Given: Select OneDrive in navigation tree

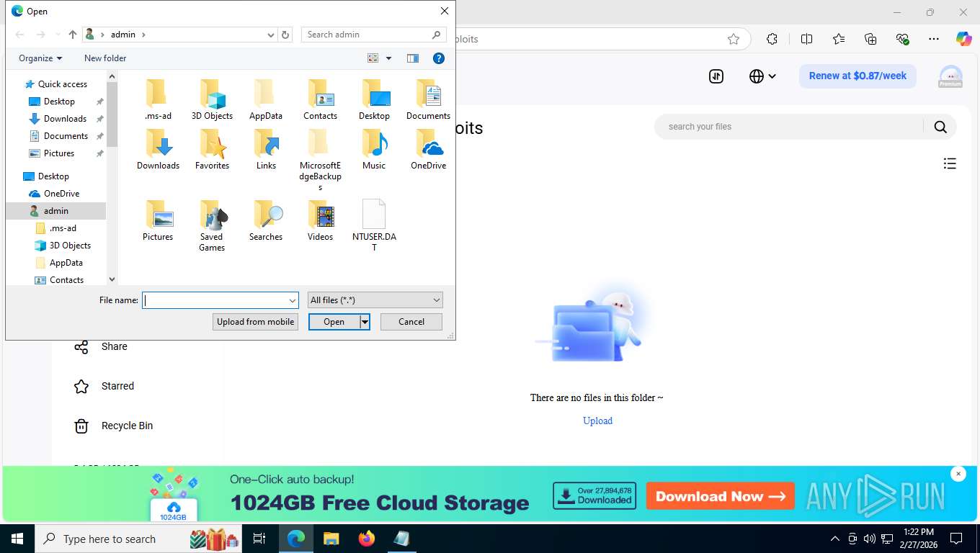Looking at the screenshot, I should 61,194.
